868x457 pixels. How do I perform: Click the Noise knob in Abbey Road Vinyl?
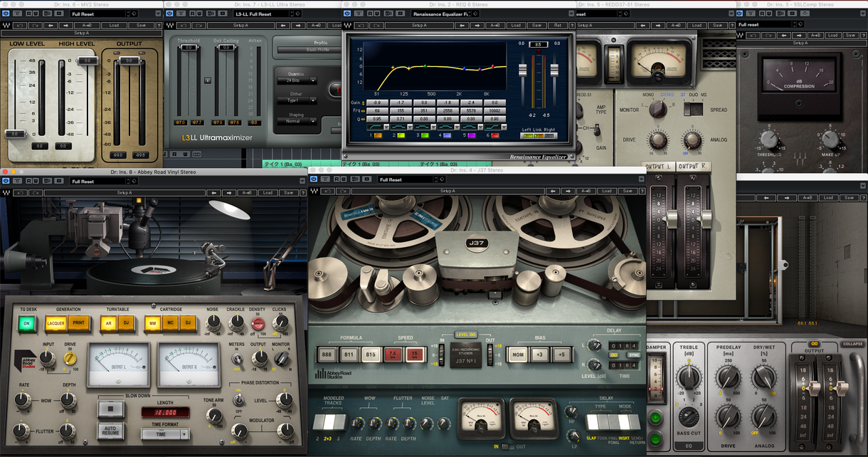click(213, 324)
